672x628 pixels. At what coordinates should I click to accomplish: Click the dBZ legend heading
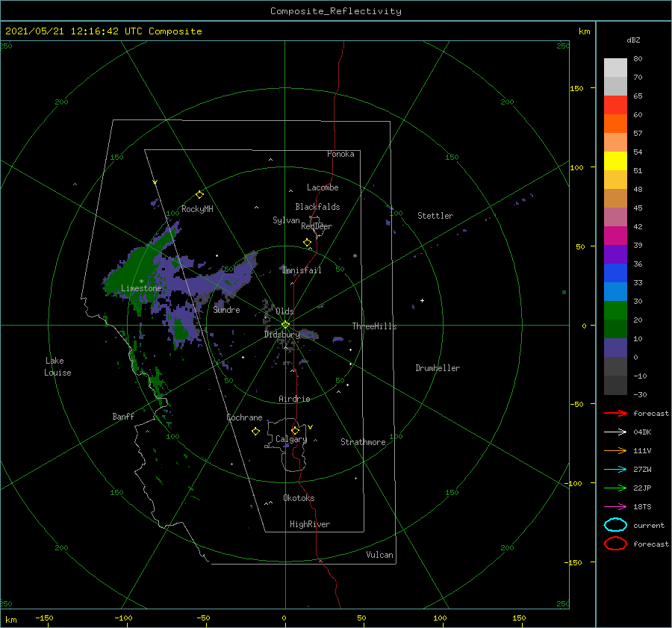(x=633, y=40)
